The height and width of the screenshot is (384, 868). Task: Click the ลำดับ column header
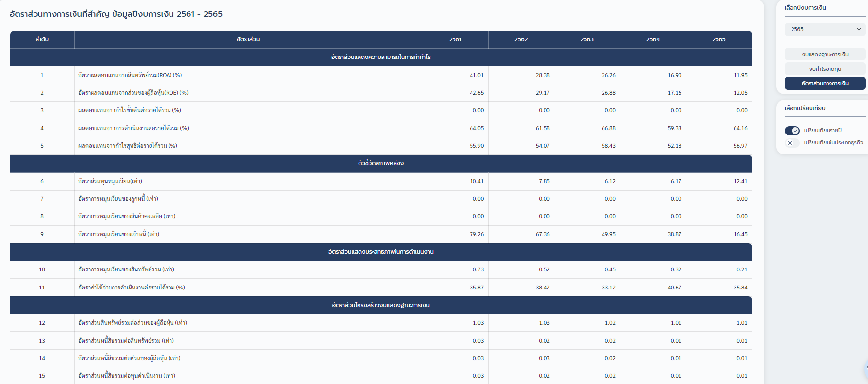[42, 39]
